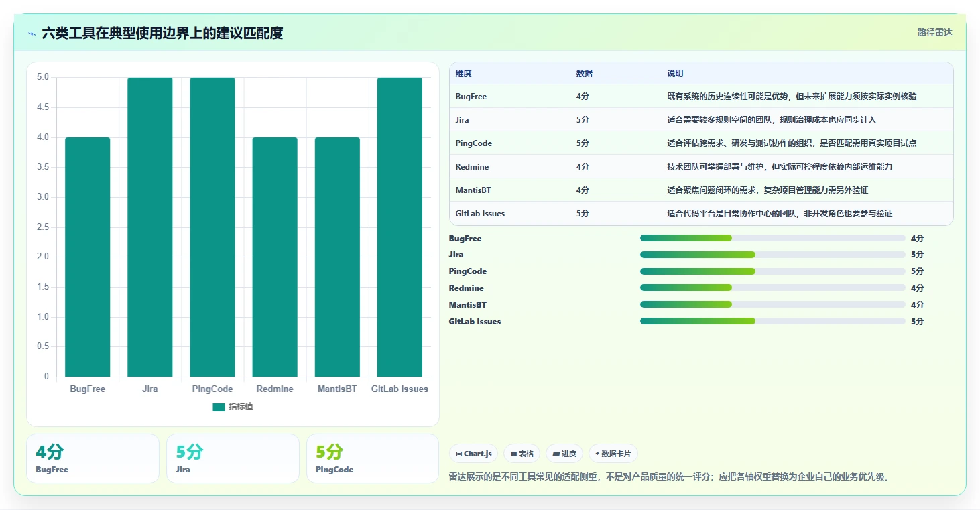Open the 5分 PingCode data card

tap(373, 458)
